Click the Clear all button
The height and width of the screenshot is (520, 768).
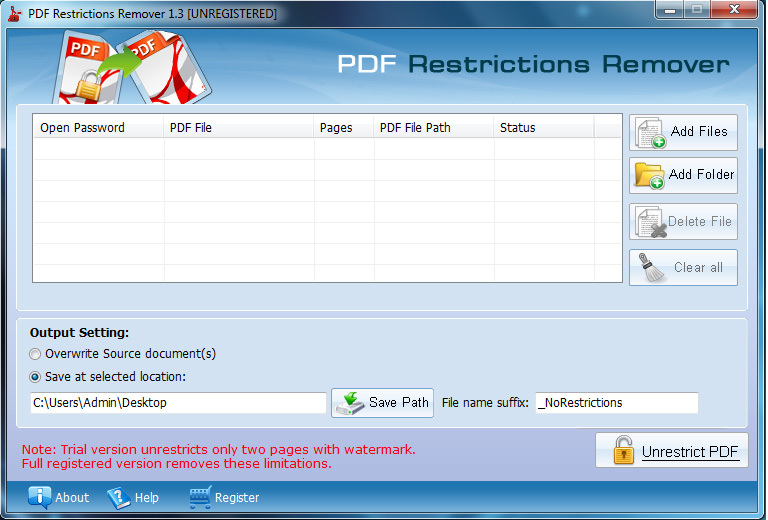[683, 267]
